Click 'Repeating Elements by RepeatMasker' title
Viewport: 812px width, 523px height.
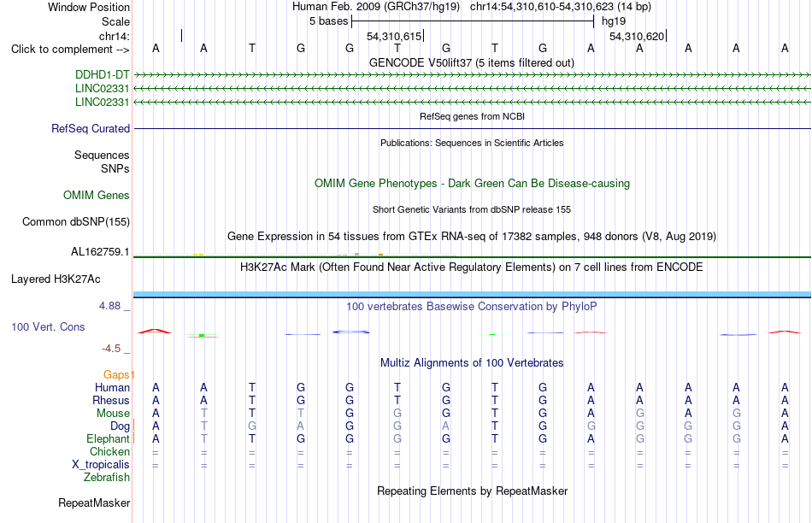pos(473,491)
